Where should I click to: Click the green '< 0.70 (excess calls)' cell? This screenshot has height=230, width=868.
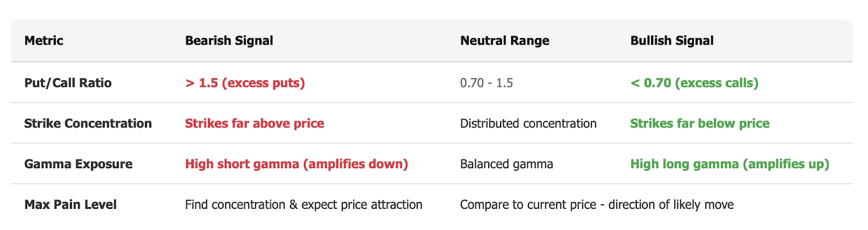click(694, 83)
